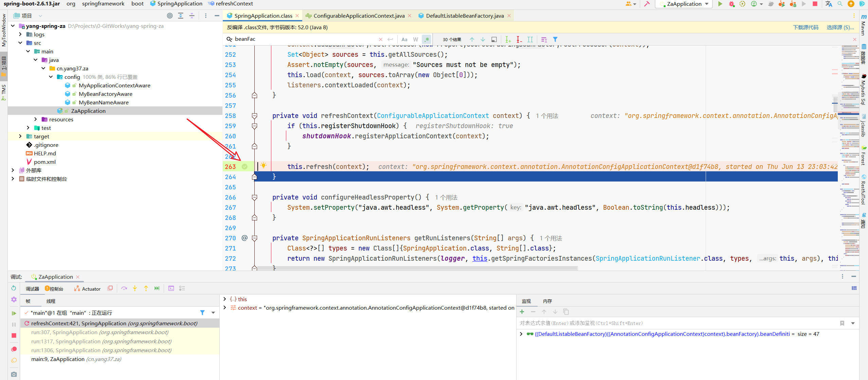Select frame run:307, SpringApplication

click(x=120, y=332)
